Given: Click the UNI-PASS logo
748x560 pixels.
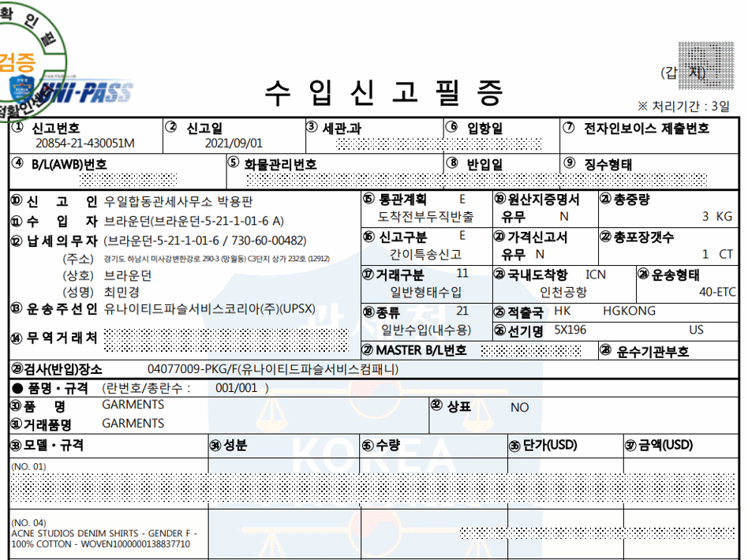Looking at the screenshot, I should (93, 94).
